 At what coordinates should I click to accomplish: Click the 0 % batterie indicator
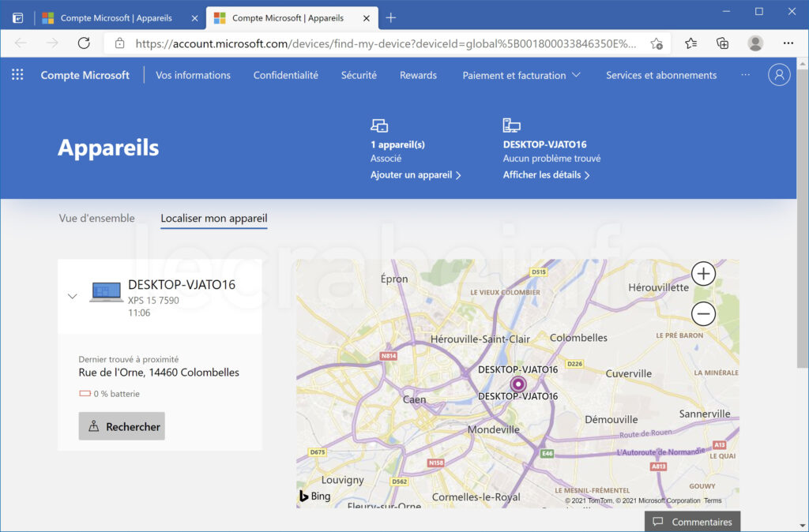pyautogui.click(x=109, y=394)
